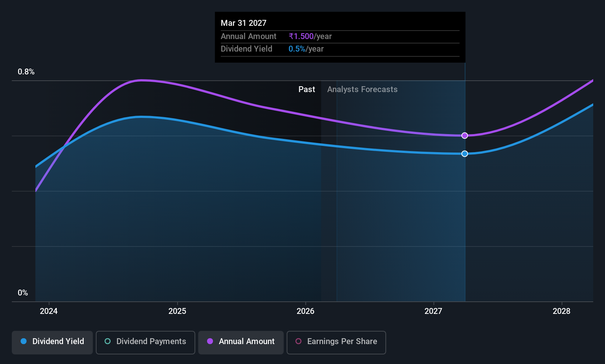Click the tooltip's Dividend Yield label
The height and width of the screenshot is (364, 605).
tap(246, 49)
